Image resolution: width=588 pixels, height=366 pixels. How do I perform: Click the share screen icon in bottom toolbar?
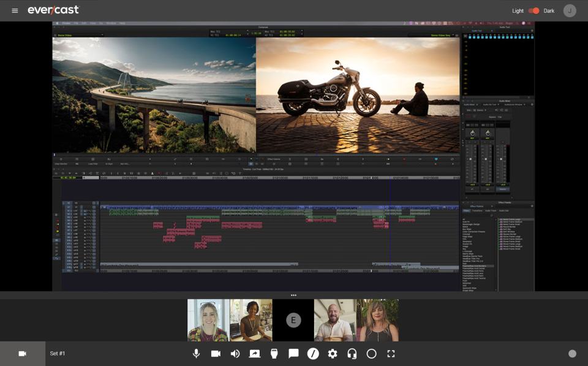(x=254, y=354)
